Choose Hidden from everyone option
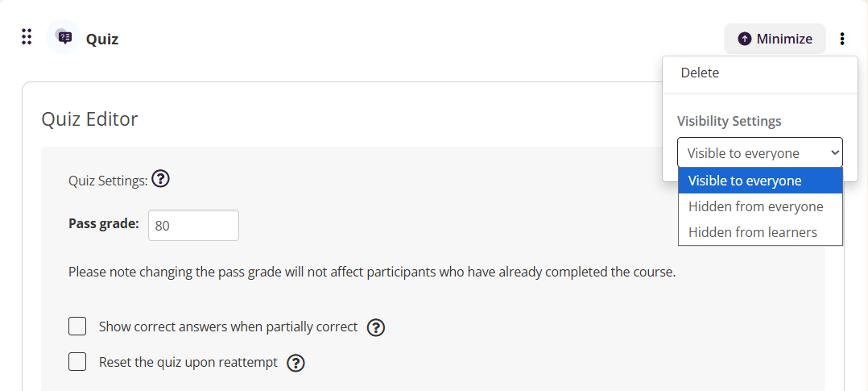Screen dimensions: 868x391 coord(755,206)
